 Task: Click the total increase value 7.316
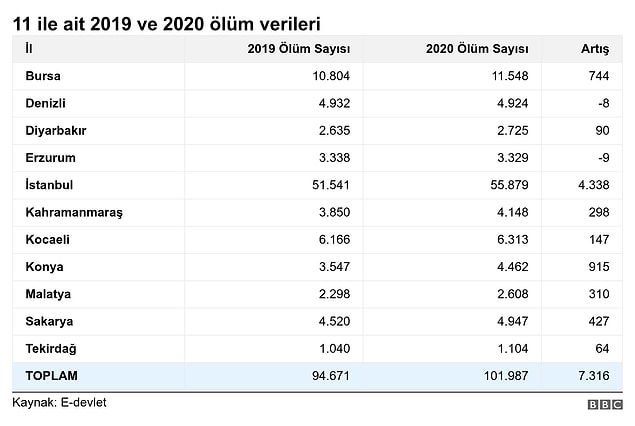click(593, 376)
